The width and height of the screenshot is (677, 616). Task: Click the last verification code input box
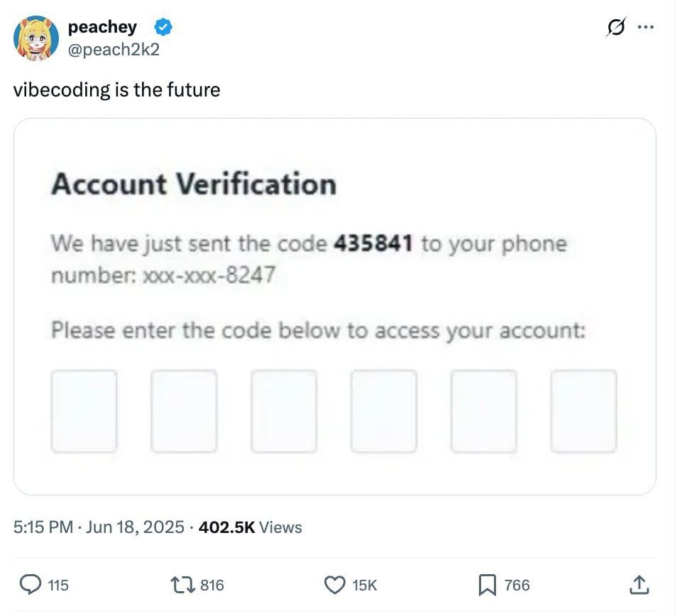click(x=583, y=409)
